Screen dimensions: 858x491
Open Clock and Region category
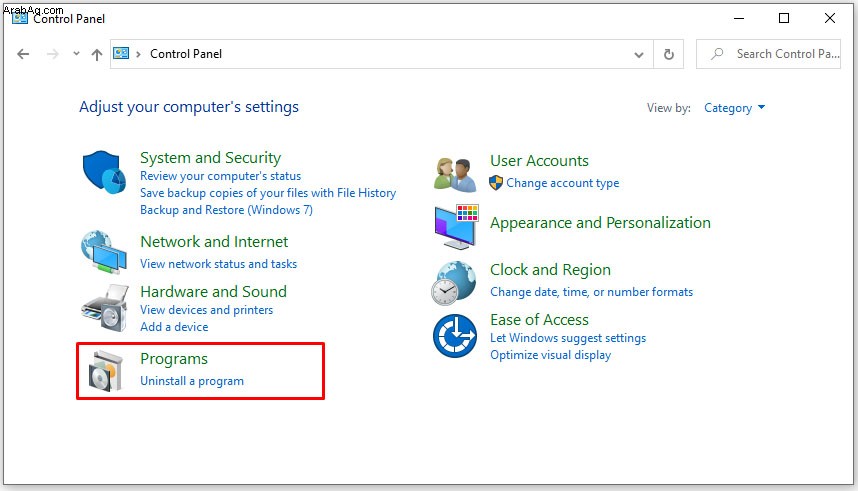coord(550,270)
